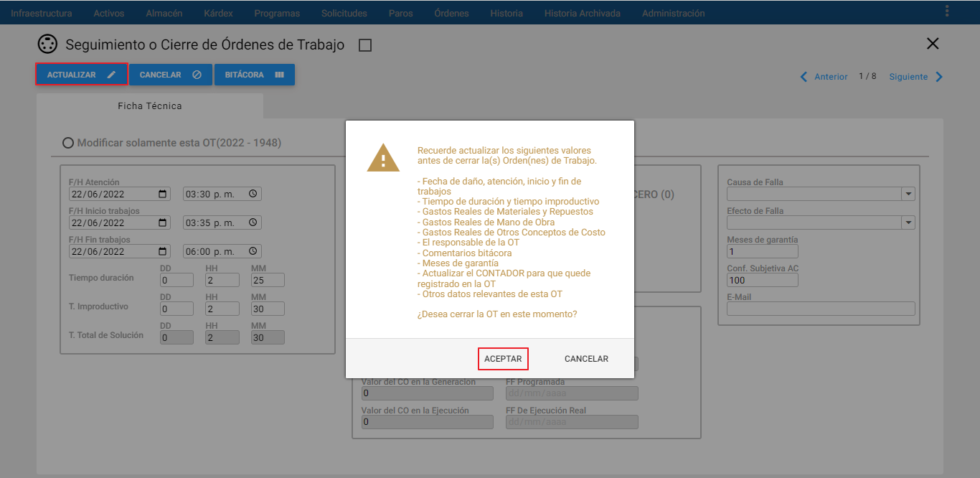
Task: Click the F/H Atención date field
Action: click(120, 194)
